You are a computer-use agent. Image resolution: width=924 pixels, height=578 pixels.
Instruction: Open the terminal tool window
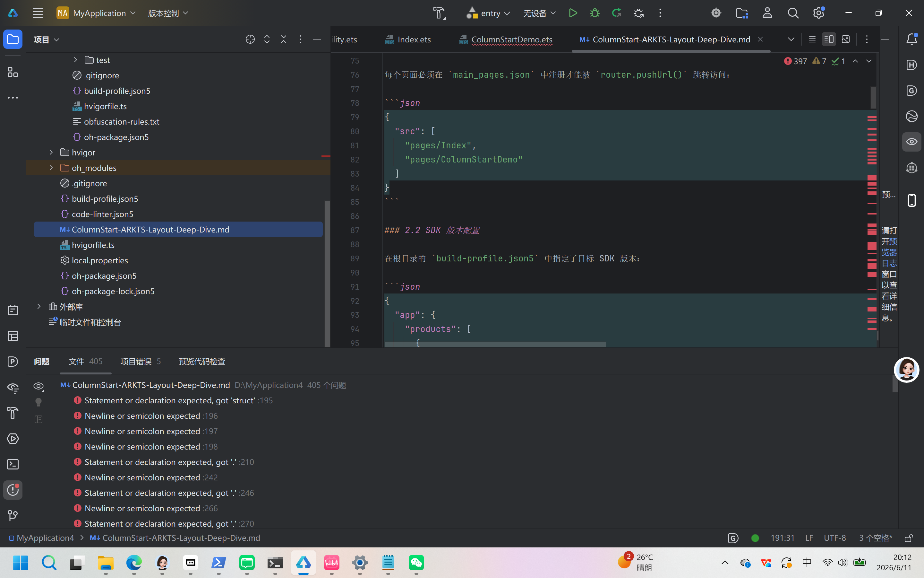pyautogui.click(x=13, y=464)
